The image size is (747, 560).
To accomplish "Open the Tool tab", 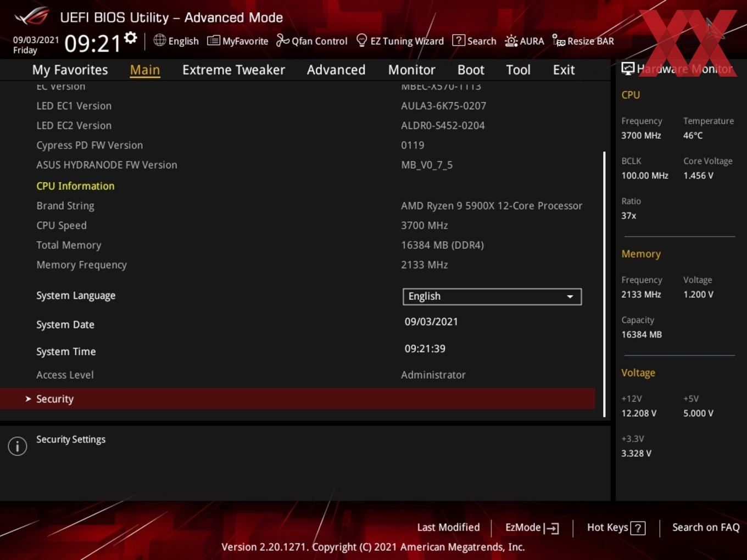I will coord(518,70).
